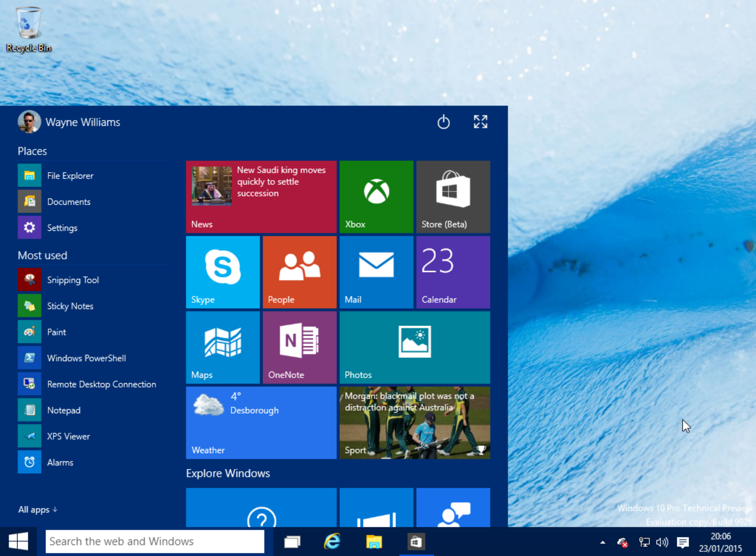This screenshot has width=756, height=556.
Task: Open the Weather live tile
Action: click(x=262, y=422)
